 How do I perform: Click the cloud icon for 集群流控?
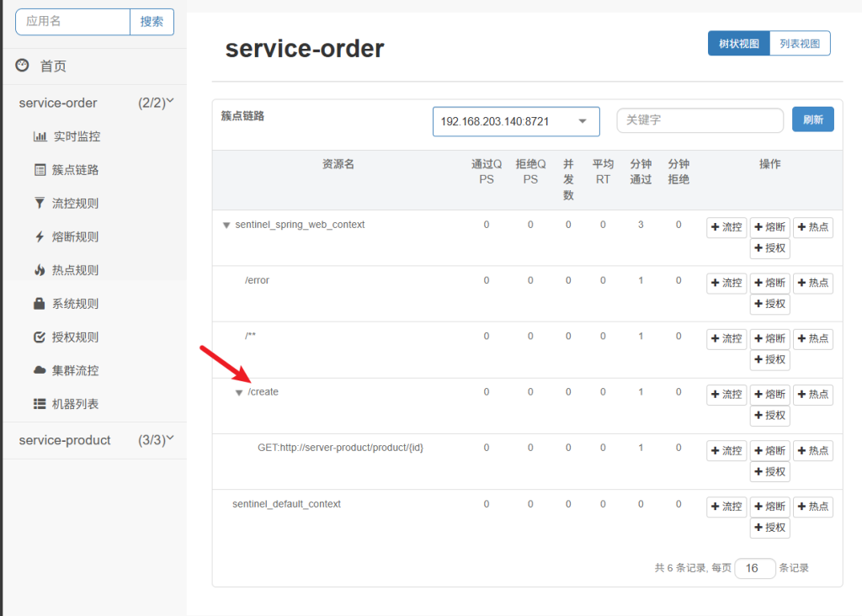pos(40,370)
